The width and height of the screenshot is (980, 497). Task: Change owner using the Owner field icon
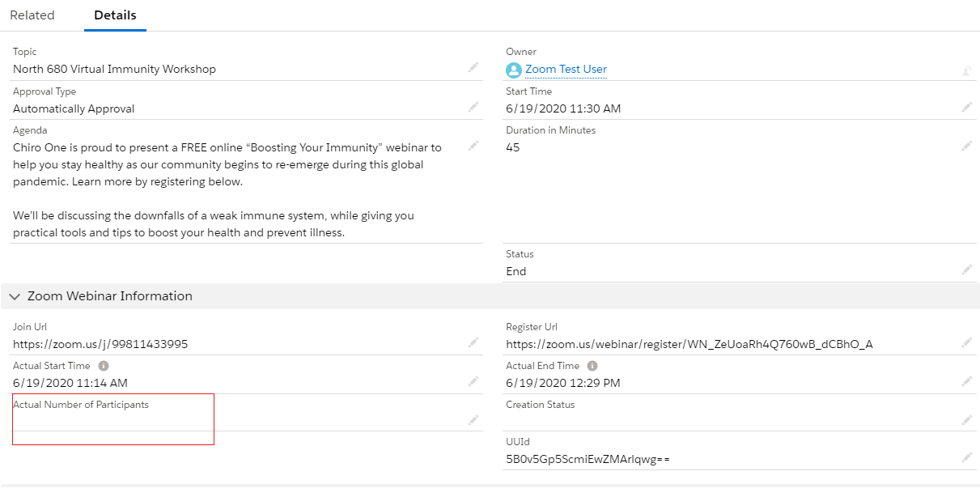[966, 70]
